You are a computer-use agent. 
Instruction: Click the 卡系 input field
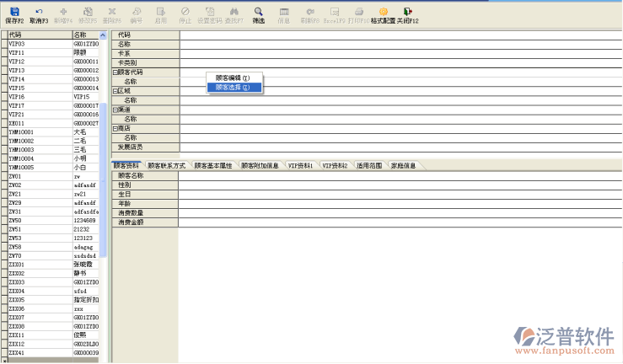[400, 53]
